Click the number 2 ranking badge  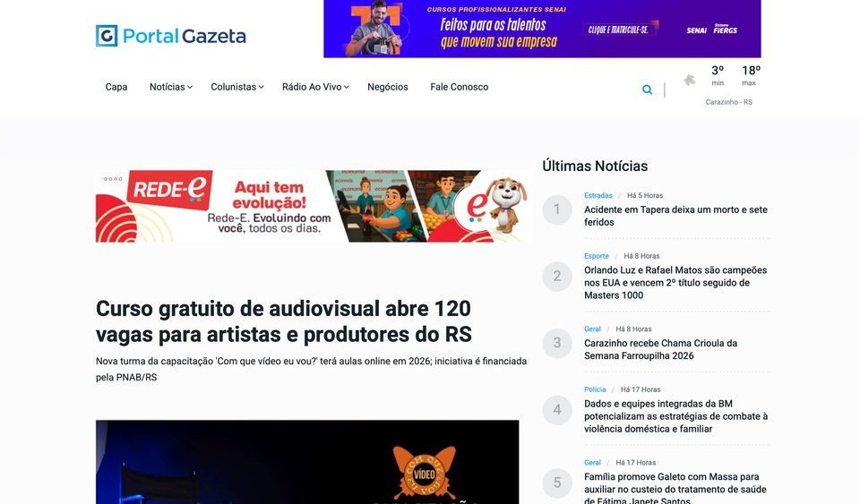tap(557, 276)
